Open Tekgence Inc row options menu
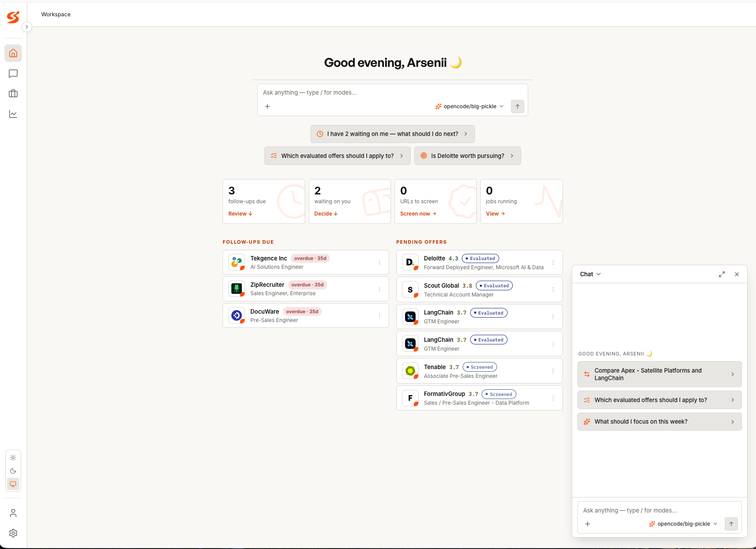This screenshot has height=549, width=756. (380, 262)
